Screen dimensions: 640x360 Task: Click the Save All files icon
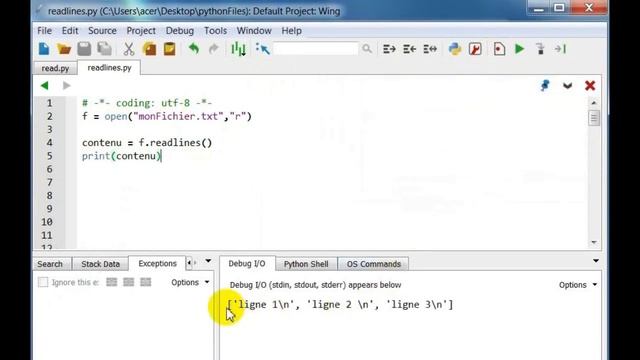104,49
